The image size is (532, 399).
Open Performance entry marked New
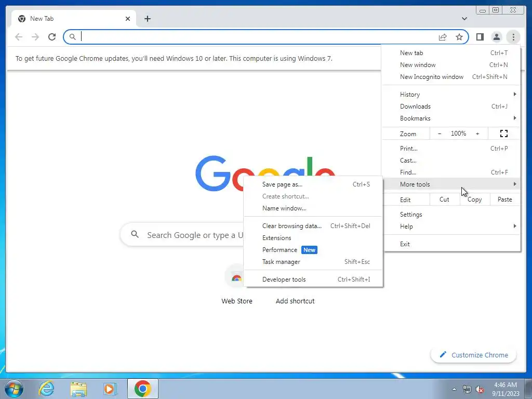point(313,250)
